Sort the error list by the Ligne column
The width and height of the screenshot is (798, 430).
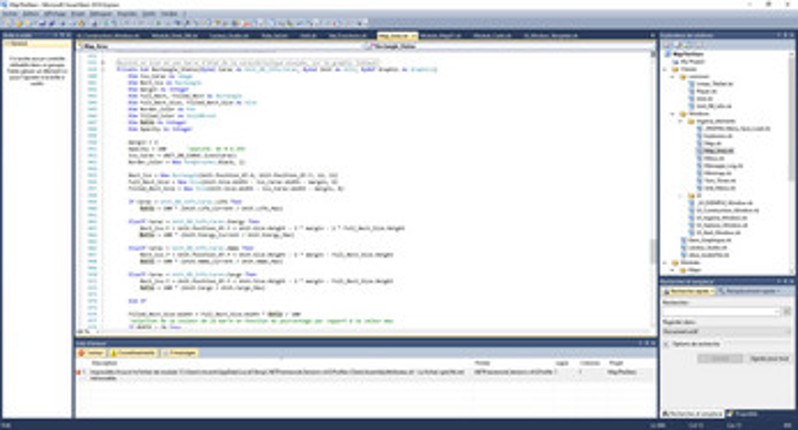pos(563,363)
